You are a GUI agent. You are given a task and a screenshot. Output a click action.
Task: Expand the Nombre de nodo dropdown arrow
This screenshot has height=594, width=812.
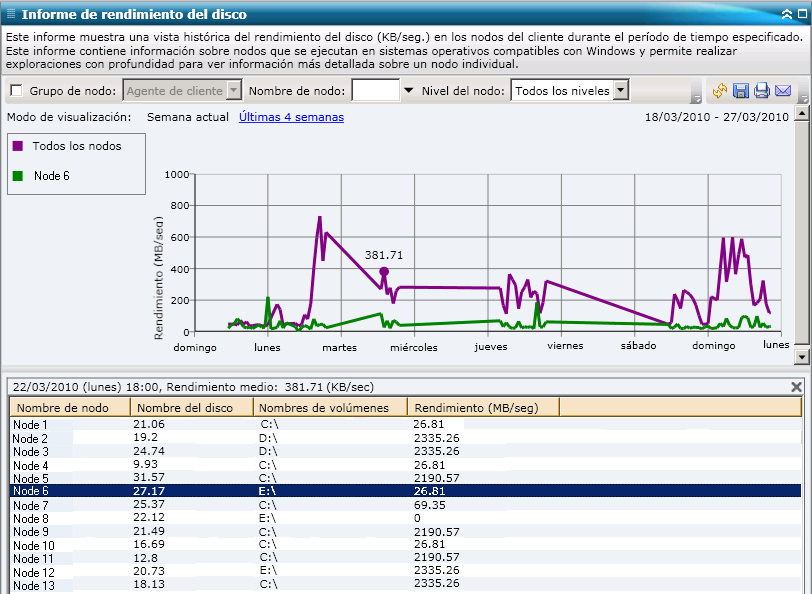(x=408, y=91)
